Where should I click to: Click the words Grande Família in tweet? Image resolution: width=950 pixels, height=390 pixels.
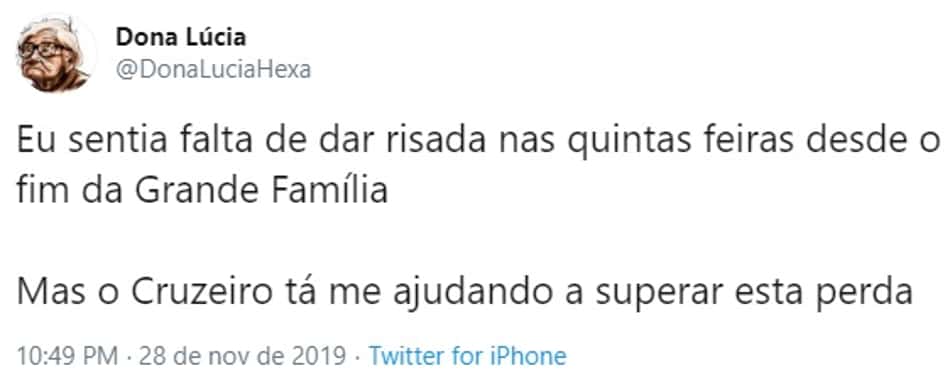click(x=261, y=191)
